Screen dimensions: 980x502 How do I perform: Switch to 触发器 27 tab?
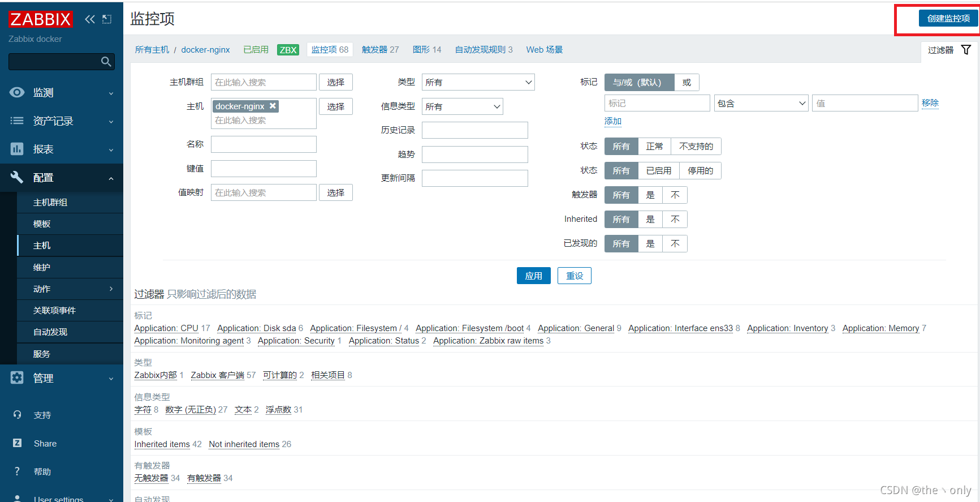point(381,50)
